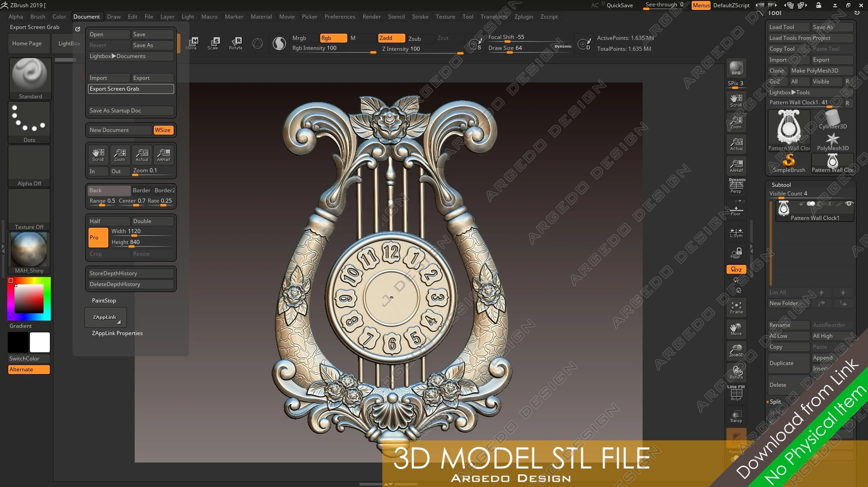Open Lightbox Tools browser
The height and width of the screenshot is (487, 868).
tap(810, 93)
